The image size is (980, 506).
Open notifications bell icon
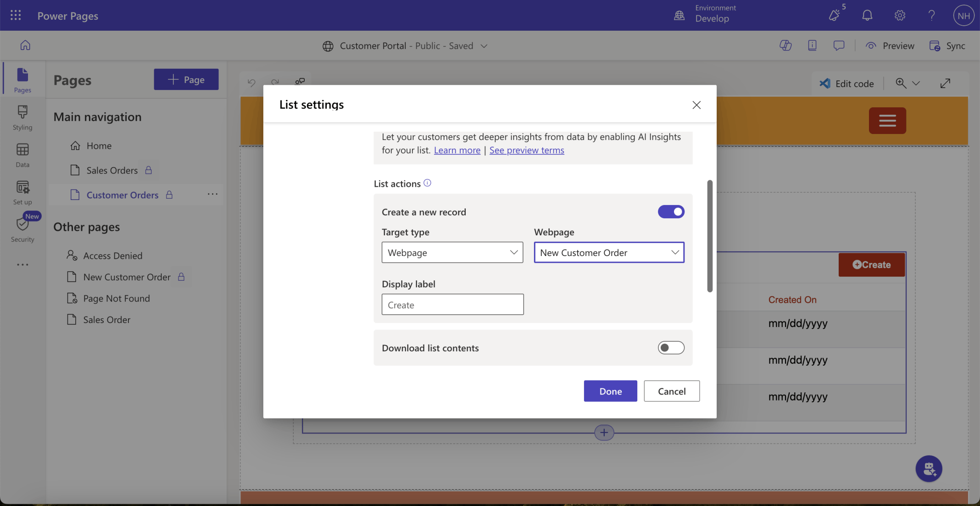(867, 16)
